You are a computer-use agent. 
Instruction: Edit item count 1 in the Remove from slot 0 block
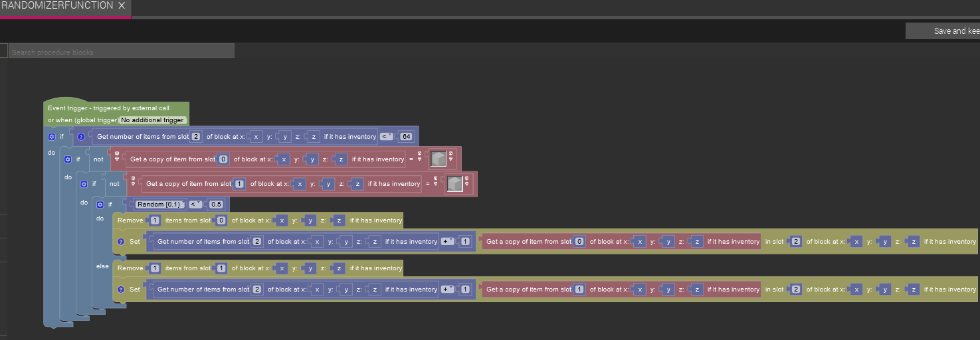coord(155,220)
